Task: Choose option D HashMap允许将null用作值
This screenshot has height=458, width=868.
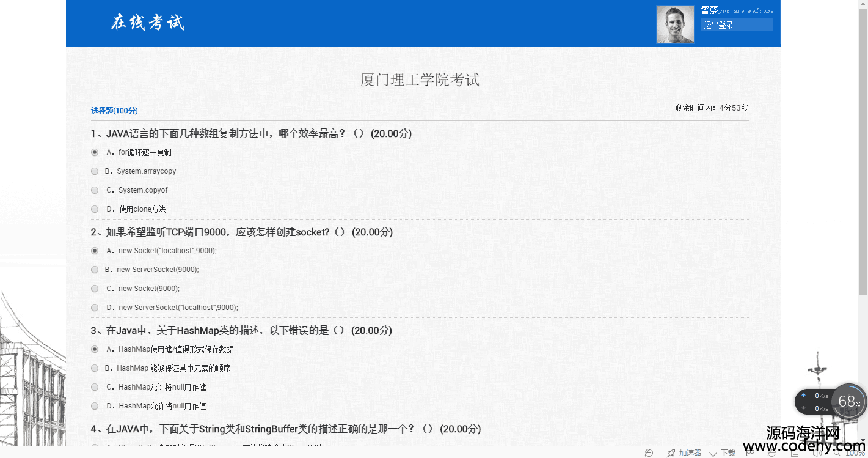Action: pos(95,406)
